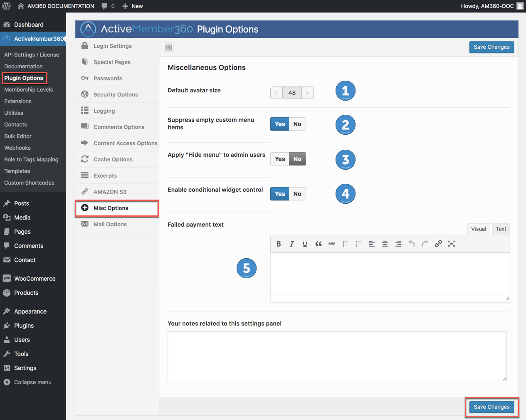The width and height of the screenshot is (526, 420).
Task: Click the New plus in admin bar
Action: point(125,6)
